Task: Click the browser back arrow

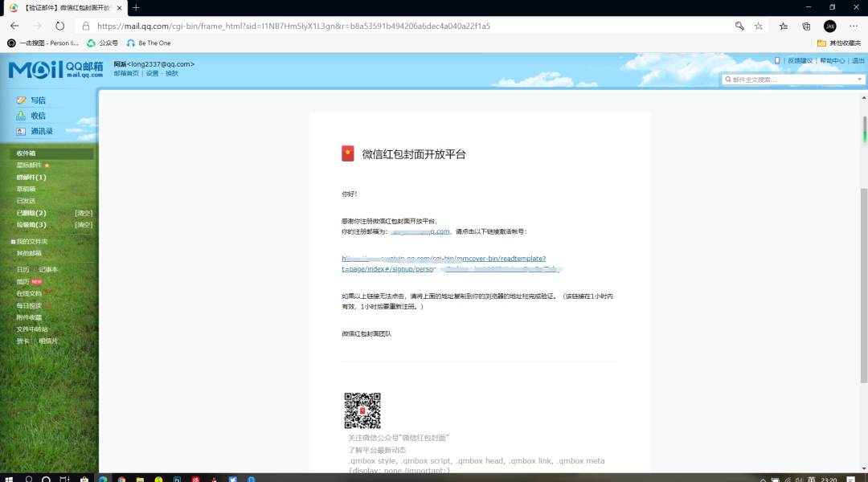Action: (14, 26)
